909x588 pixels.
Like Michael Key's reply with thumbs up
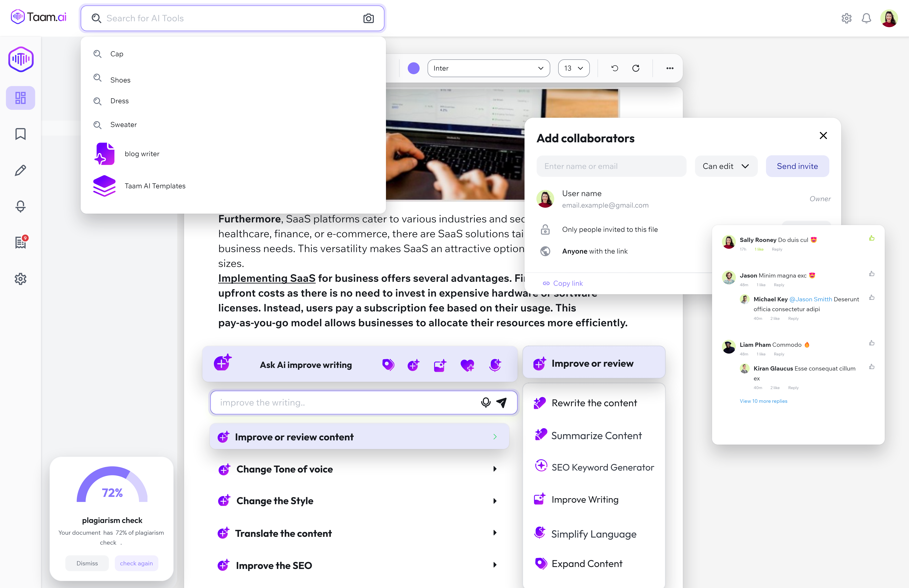(x=872, y=297)
